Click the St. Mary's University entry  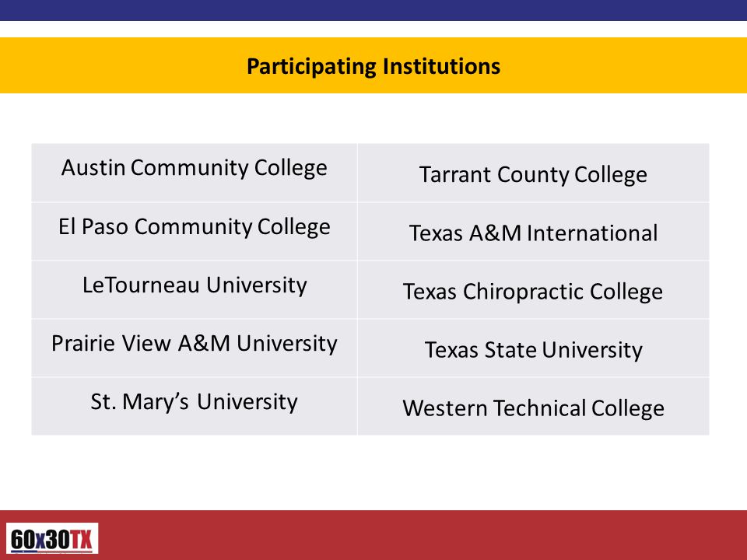(x=195, y=406)
